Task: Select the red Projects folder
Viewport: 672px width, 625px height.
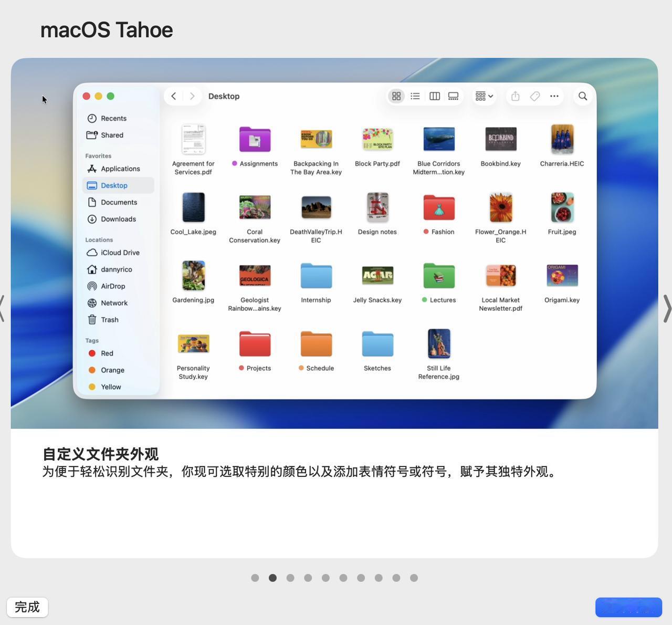Action: 255,344
